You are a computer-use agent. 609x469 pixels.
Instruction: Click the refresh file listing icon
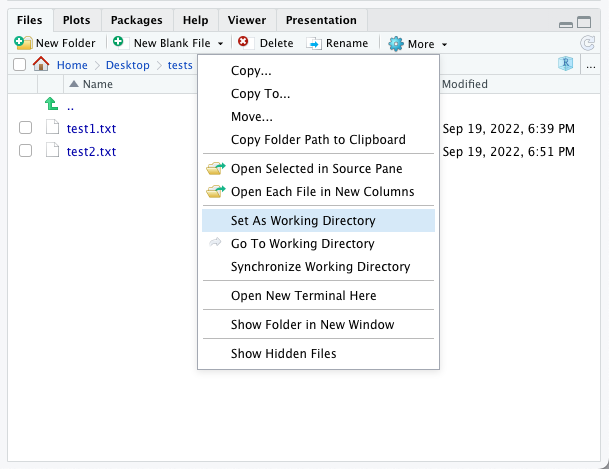(588, 43)
